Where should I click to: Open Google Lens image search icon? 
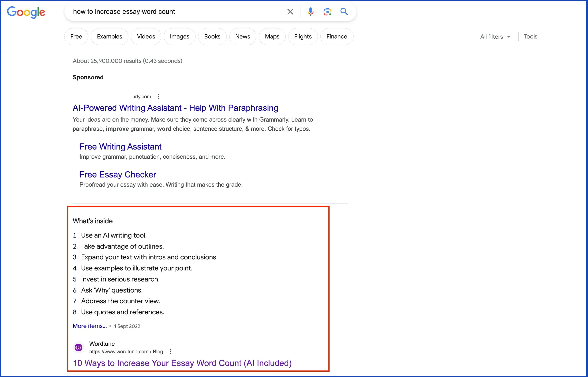point(327,12)
